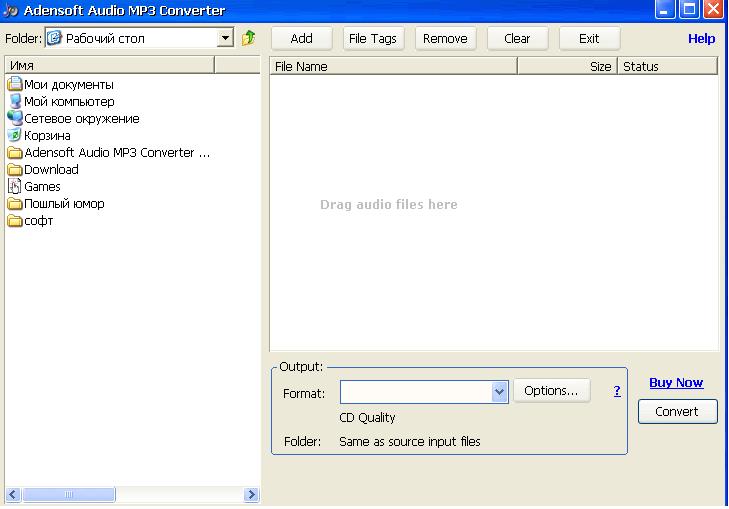The width and height of the screenshot is (729, 509).
Task: Click the folder pane scroll left arrow
Action: point(13,494)
